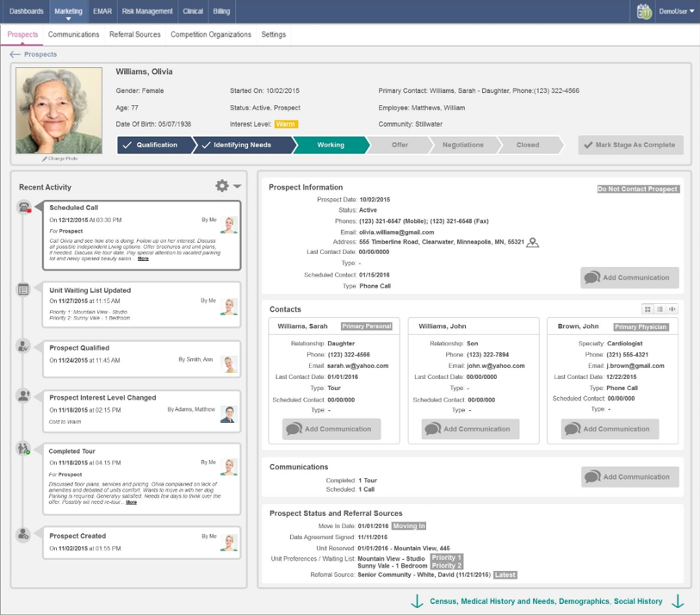Open the DemoUser account dropdown

pyautogui.click(x=676, y=11)
